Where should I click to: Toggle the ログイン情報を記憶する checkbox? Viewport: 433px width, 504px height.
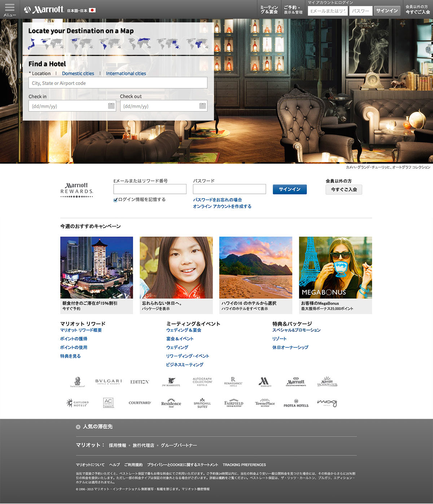tap(115, 200)
